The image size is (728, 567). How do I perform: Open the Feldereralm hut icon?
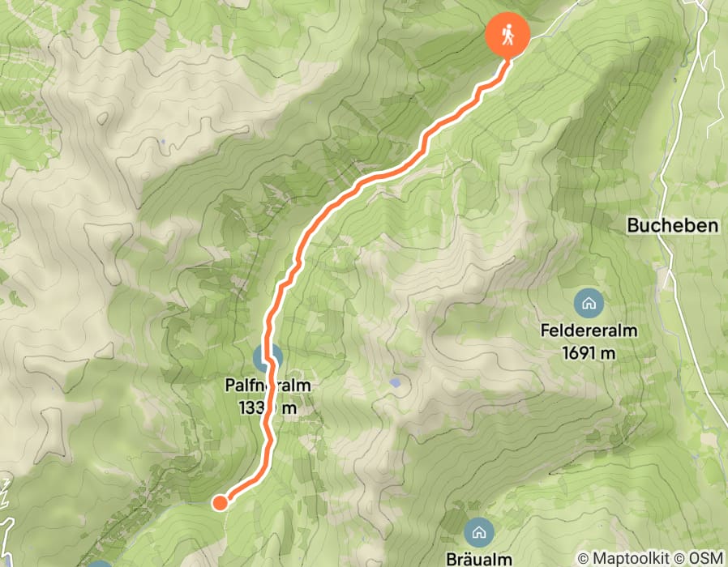tap(589, 304)
